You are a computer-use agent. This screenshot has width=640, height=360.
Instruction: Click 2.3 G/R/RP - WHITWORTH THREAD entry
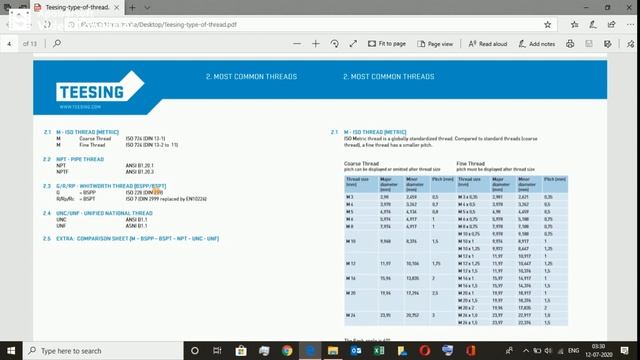pyautogui.click(x=105, y=186)
